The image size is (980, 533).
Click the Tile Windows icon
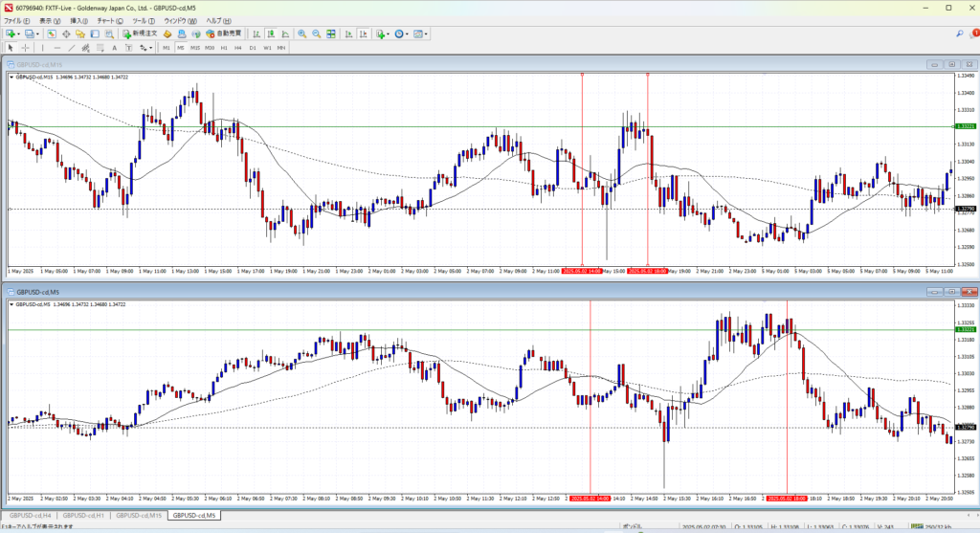click(x=330, y=33)
